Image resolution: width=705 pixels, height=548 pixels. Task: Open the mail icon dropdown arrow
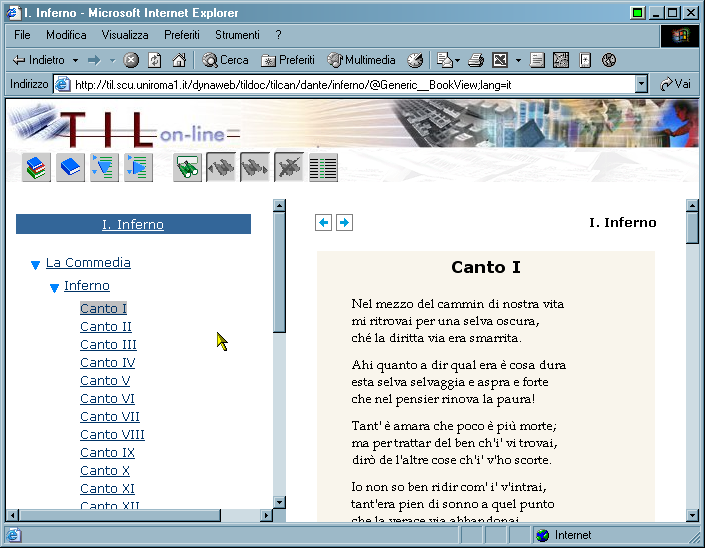pyautogui.click(x=458, y=60)
